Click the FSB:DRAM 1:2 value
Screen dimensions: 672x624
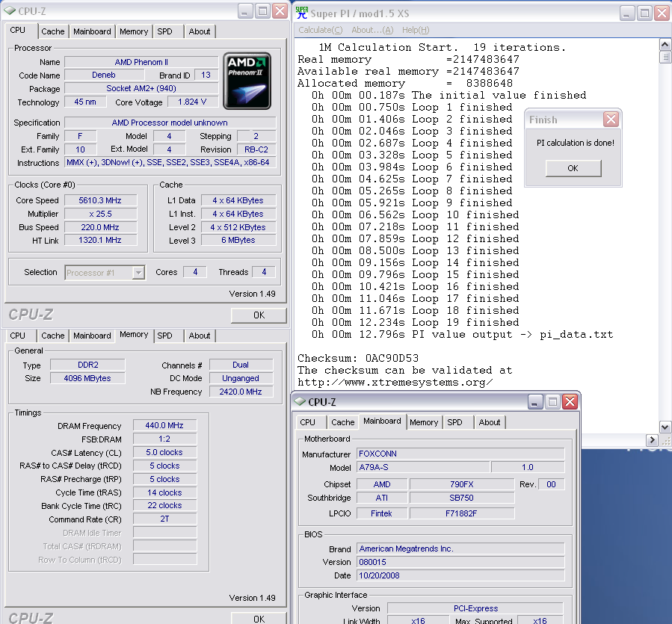tap(164, 439)
